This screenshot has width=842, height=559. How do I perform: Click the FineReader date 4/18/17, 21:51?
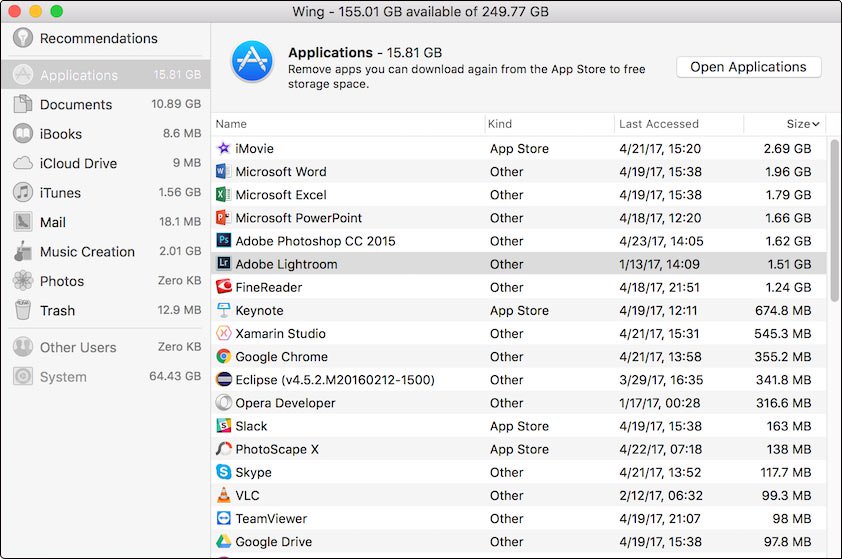pos(659,287)
